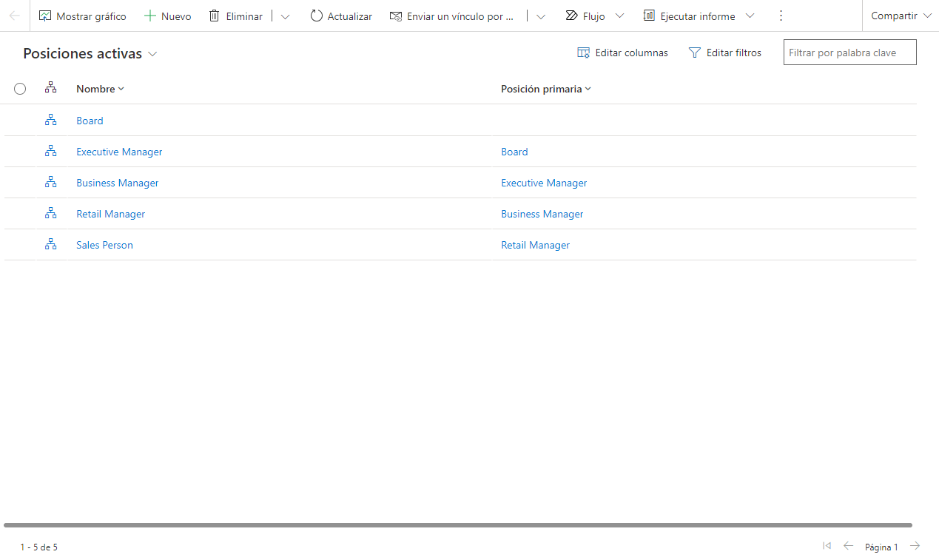Open Executive Manager in Nombre column
Screen dimensions: 939x560
(119, 152)
